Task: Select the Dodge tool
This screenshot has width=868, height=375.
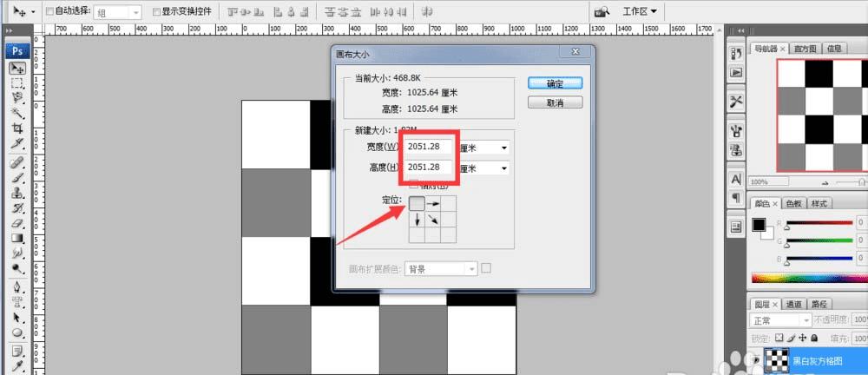Action: coord(17,267)
